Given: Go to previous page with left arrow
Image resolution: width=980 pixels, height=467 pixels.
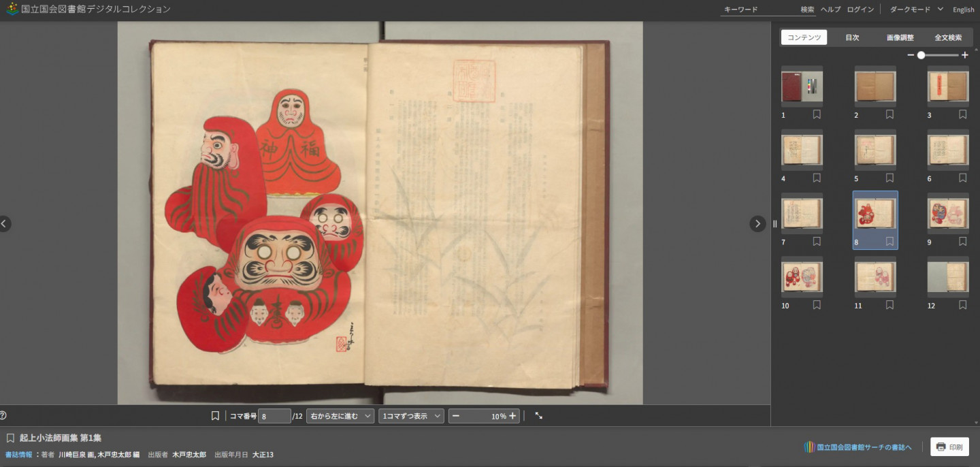Looking at the screenshot, I should (4, 224).
